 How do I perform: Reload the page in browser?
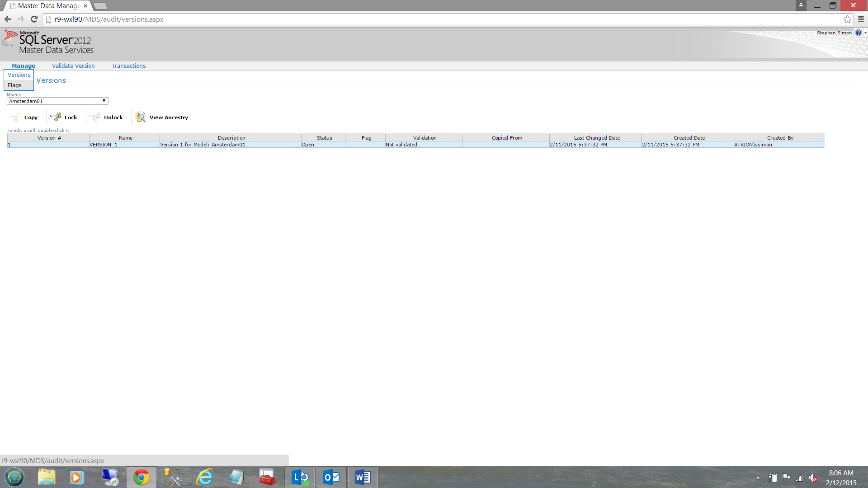coord(34,19)
